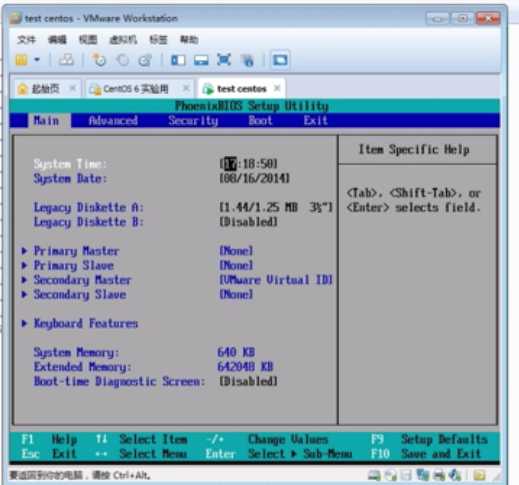The height and width of the screenshot is (485, 519).
Task: Click the floppy drive status bar icon
Action: (x=407, y=475)
